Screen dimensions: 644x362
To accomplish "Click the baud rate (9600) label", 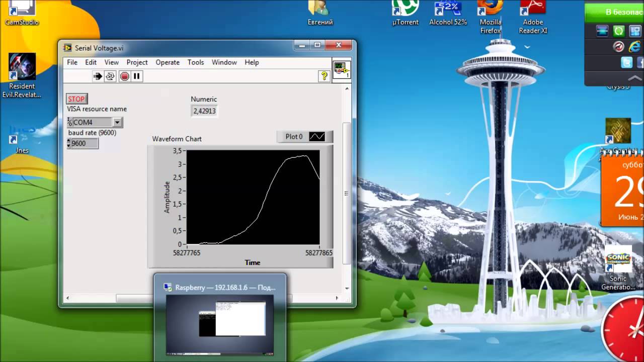I will (x=92, y=133).
